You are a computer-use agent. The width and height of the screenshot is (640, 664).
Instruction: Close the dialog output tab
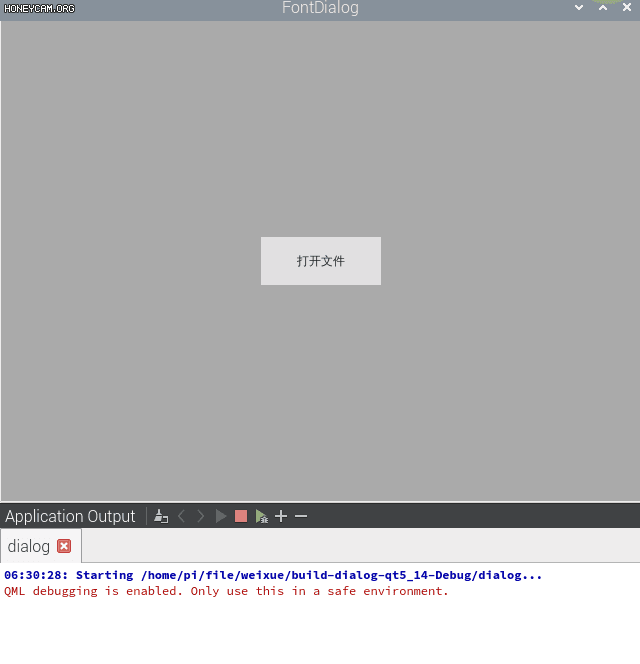point(64,546)
